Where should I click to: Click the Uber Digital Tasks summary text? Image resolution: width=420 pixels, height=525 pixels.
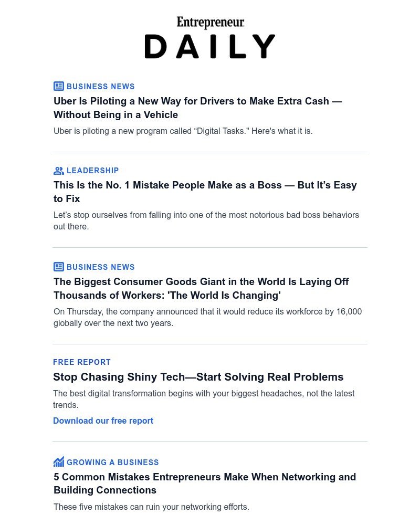(x=183, y=131)
